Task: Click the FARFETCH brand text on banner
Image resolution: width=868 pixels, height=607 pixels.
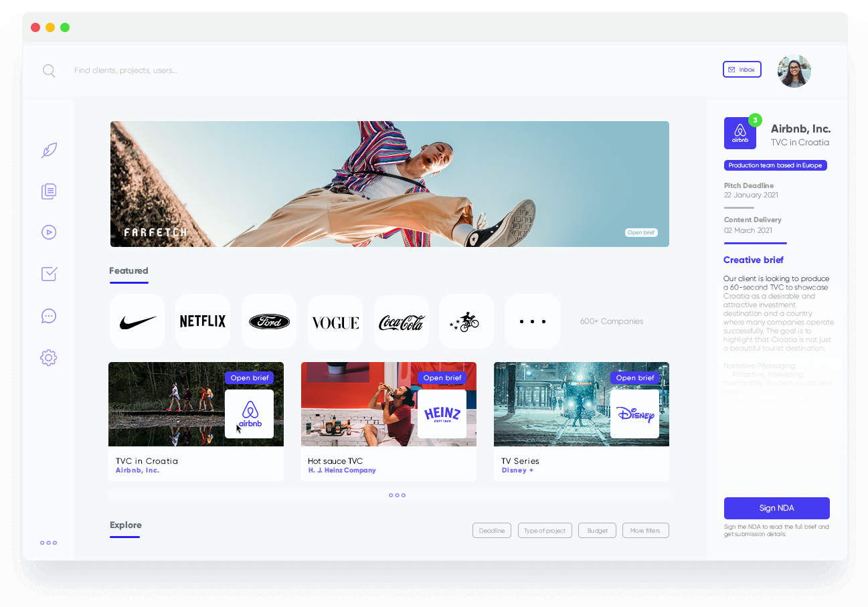Action: pyautogui.click(x=155, y=233)
